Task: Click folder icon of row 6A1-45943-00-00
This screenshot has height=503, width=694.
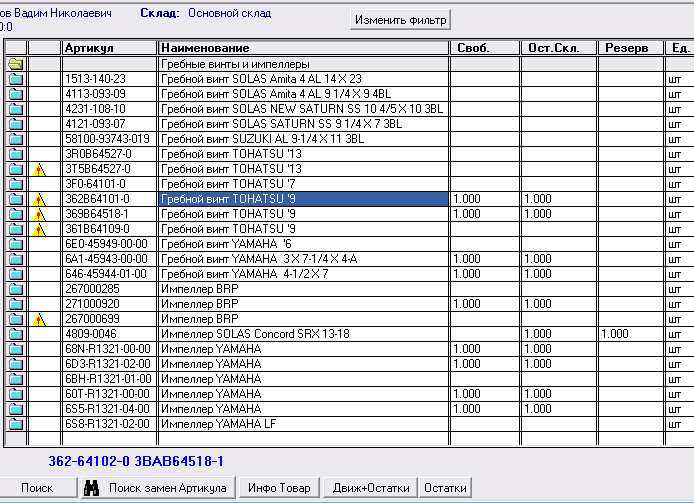Action: (15, 259)
